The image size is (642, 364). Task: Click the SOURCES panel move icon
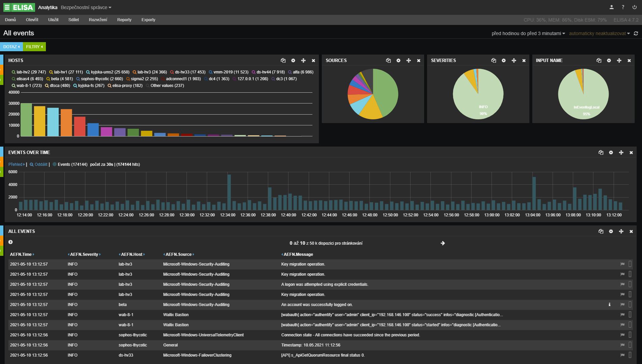(x=409, y=60)
